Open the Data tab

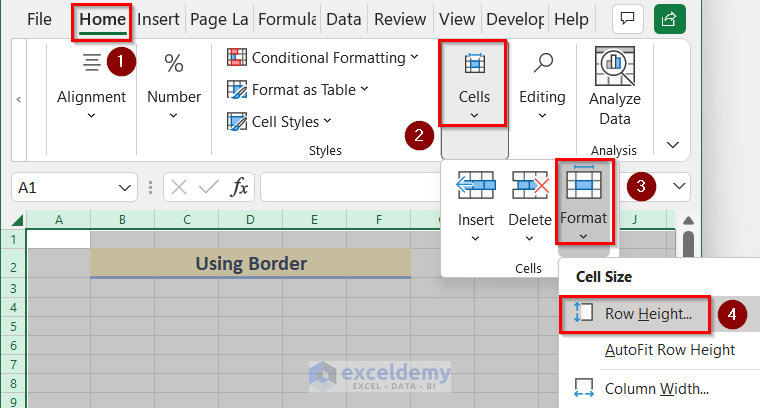pos(344,19)
